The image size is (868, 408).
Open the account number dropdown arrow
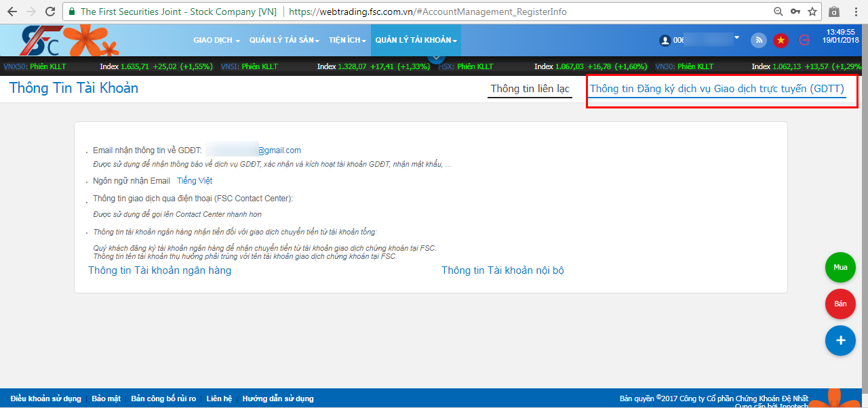tap(736, 38)
